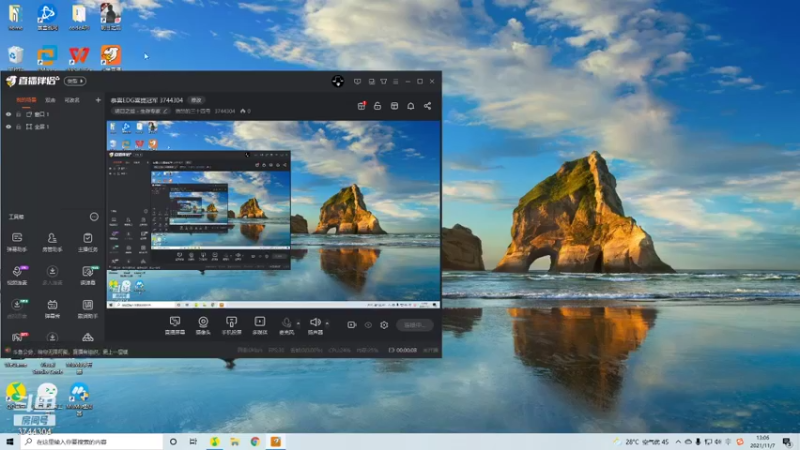Open the Windows notification center icon
Viewport: 800px width, 450px height.
pyautogui.click(x=787, y=442)
